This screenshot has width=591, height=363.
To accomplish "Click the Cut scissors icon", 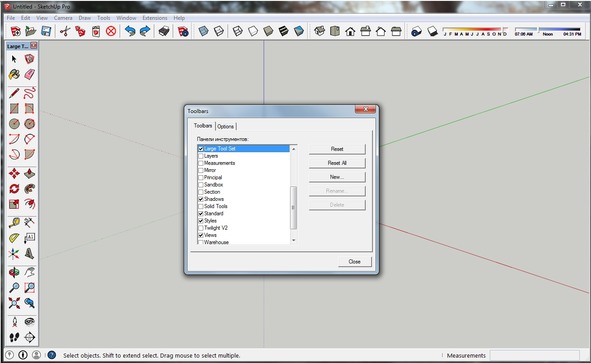I will pos(65,31).
